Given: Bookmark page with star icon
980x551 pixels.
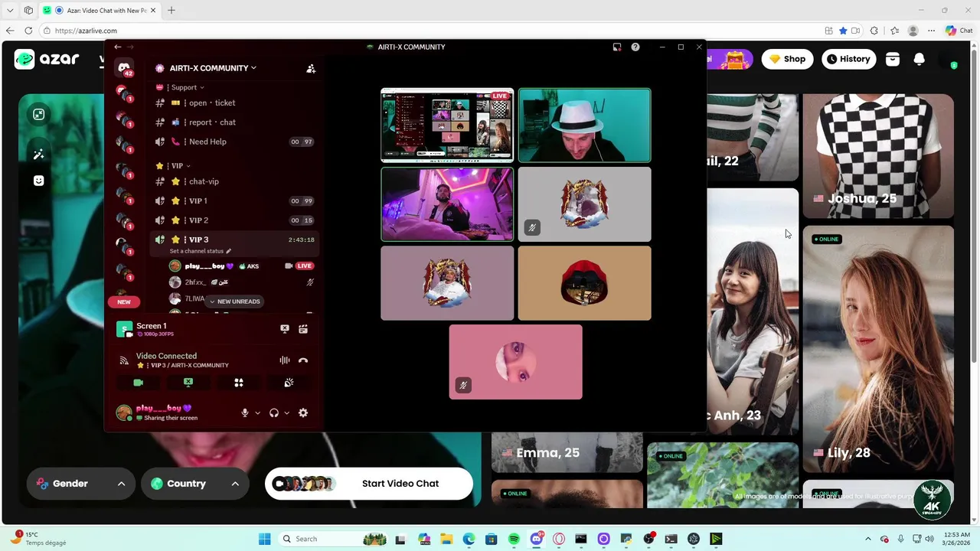Looking at the screenshot, I should click(x=843, y=31).
